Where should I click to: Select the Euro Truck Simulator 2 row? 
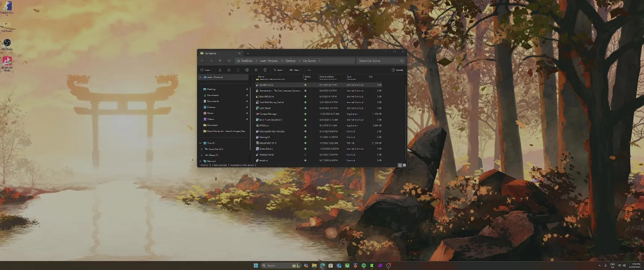[318, 120]
